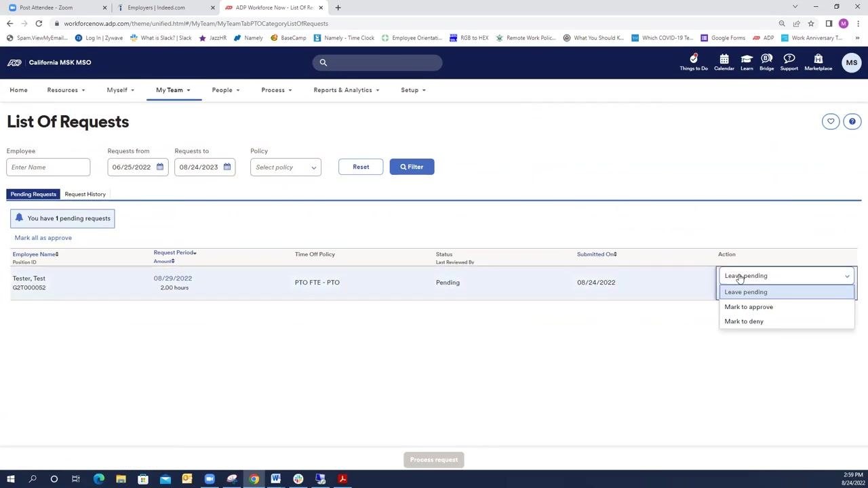Viewport: 868px width, 488px height.
Task: Open RGB to HEX bookmark
Action: tap(469, 38)
